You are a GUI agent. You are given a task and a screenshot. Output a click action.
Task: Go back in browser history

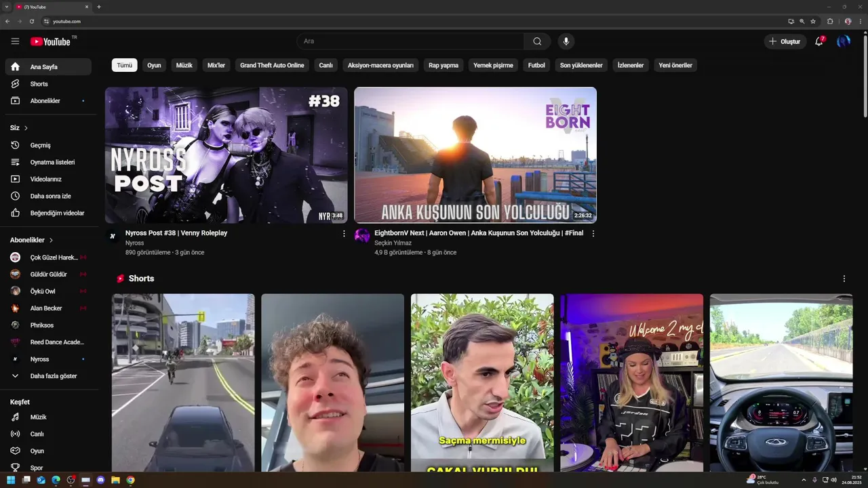tap(7, 21)
